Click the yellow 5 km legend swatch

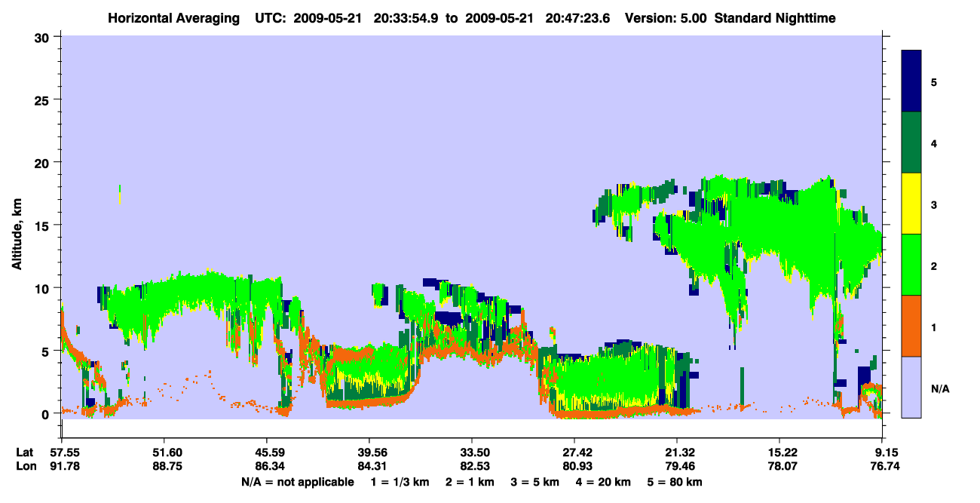tap(911, 204)
